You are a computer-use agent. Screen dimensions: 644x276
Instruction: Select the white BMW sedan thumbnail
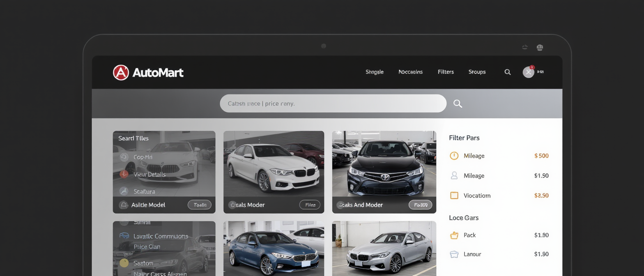[274, 164]
